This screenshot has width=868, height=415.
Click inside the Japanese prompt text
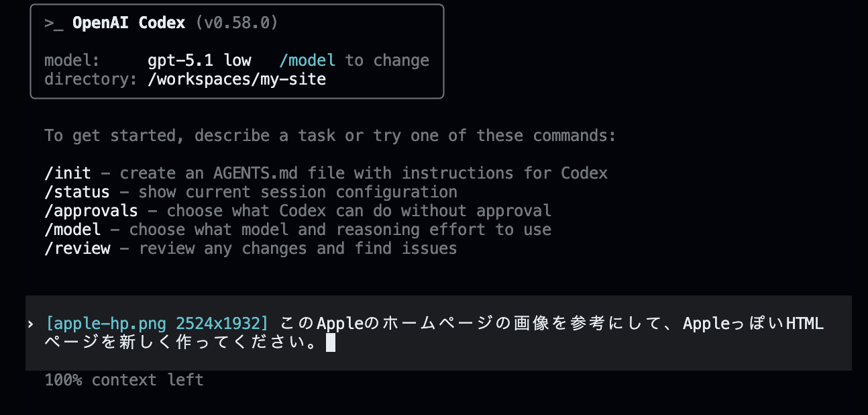[470, 324]
